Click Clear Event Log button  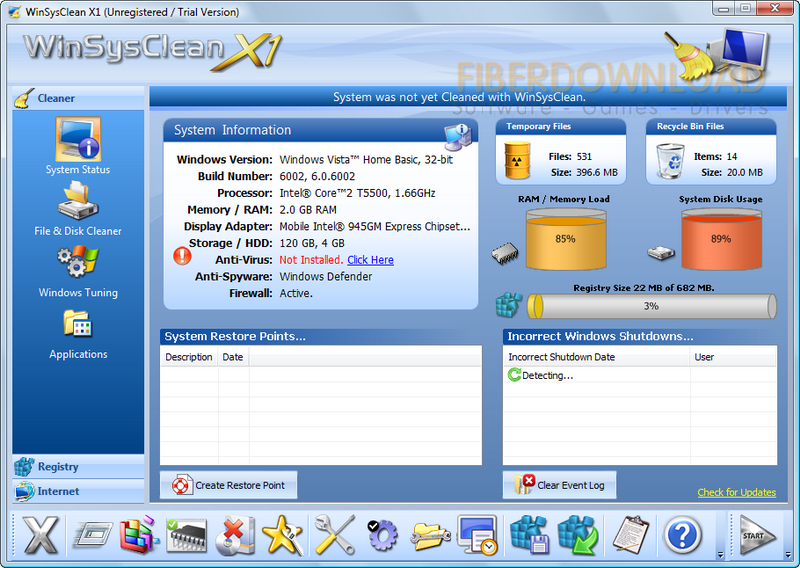coord(559,485)
